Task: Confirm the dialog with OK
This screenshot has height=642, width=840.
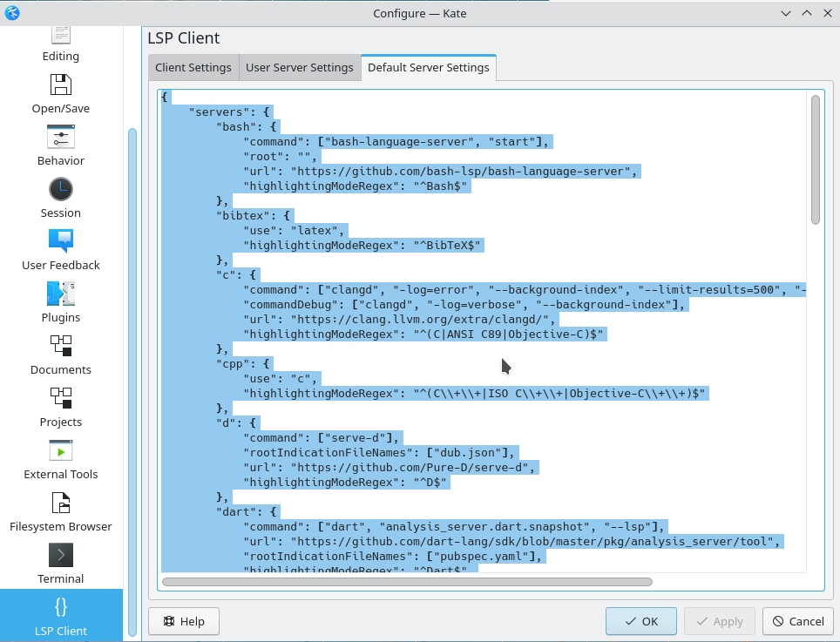Action: point(641,621)
